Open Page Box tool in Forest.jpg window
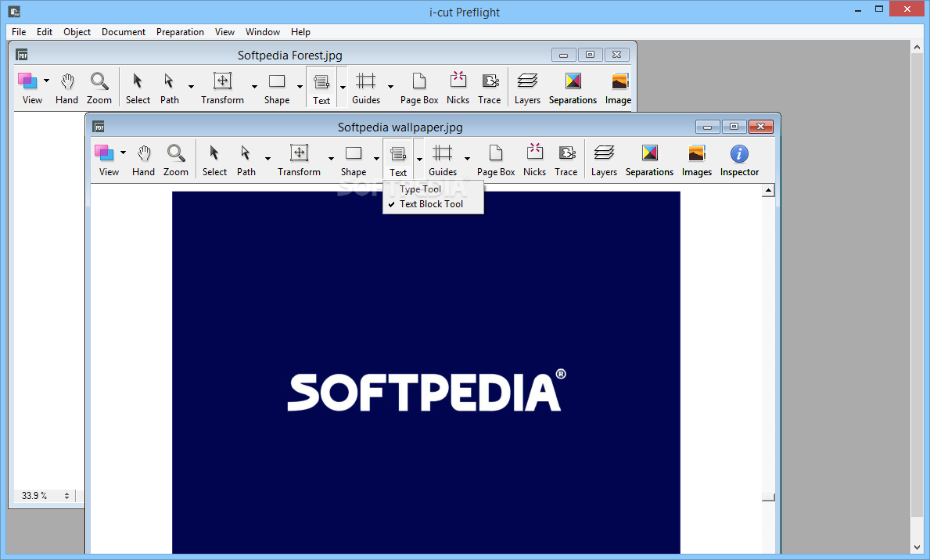Image resolution: width=930 pixels, height=560 pixels. click(419, 89)
